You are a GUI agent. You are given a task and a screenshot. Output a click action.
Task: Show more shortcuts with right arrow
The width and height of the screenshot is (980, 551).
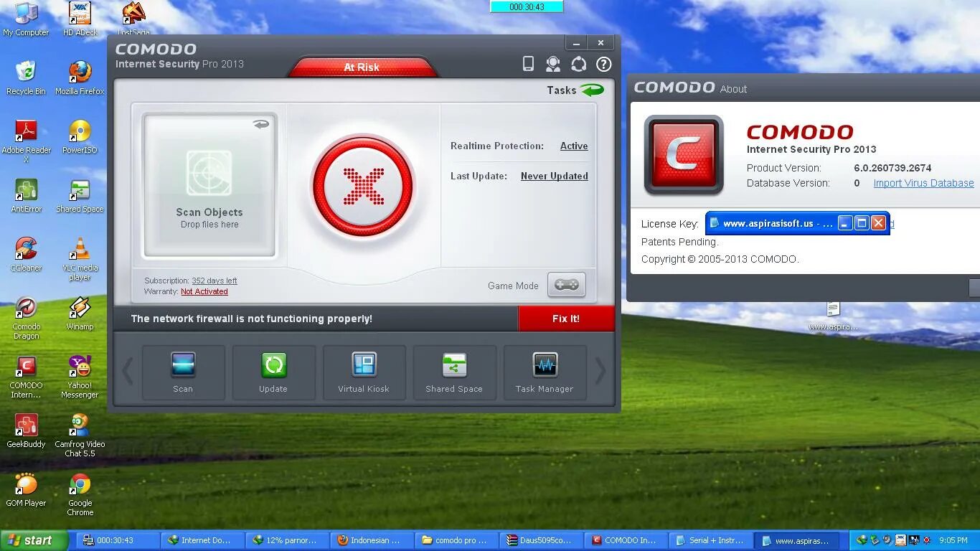pyautogui.click(x=600, y=371)
